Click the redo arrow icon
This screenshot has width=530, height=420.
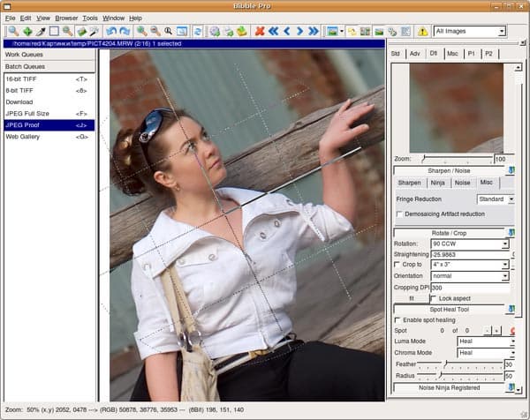click(125, 32)
